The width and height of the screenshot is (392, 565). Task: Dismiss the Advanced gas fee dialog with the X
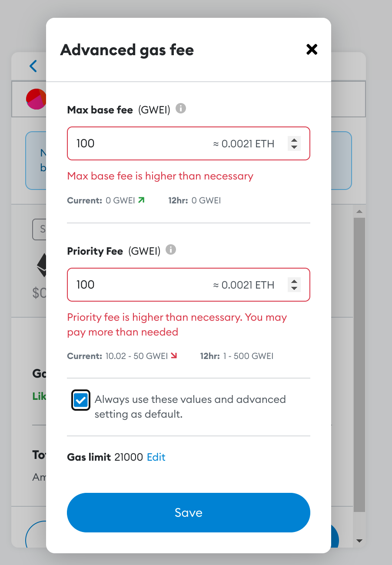(312, 50)
